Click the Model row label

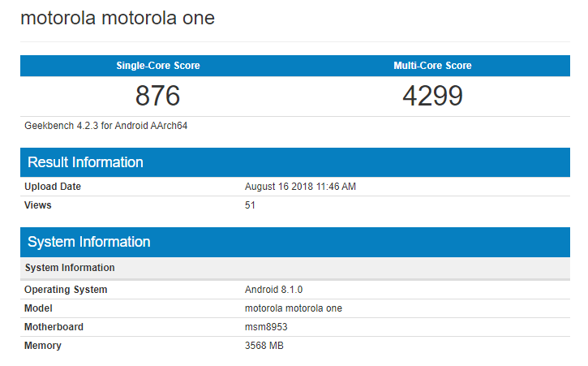tap(40, 308)
